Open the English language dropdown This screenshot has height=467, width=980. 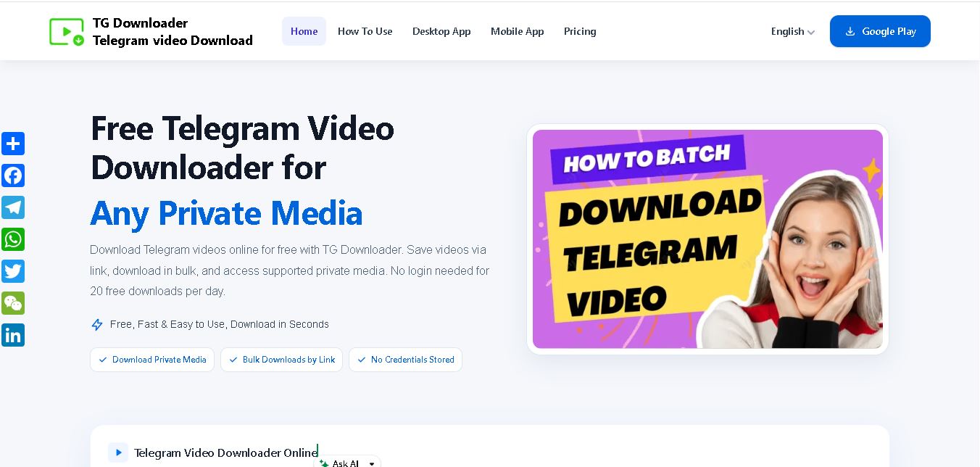793,31
